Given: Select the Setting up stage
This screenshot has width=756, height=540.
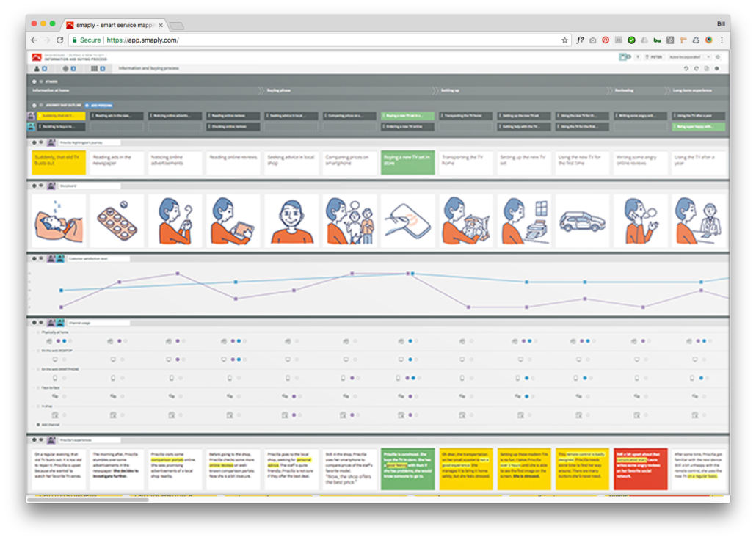Looking at the screenshot, I should tap(451, 90).
